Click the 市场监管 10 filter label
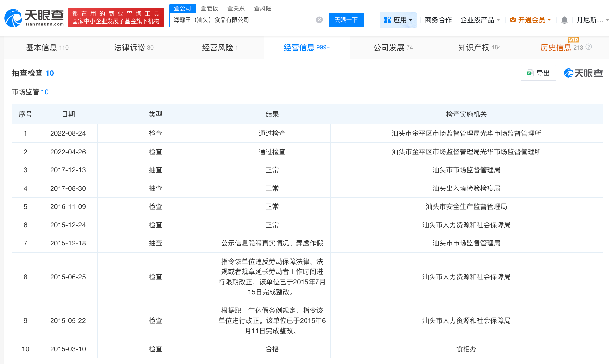This screenshot has height=364, width=609. (x=30, y=92)
